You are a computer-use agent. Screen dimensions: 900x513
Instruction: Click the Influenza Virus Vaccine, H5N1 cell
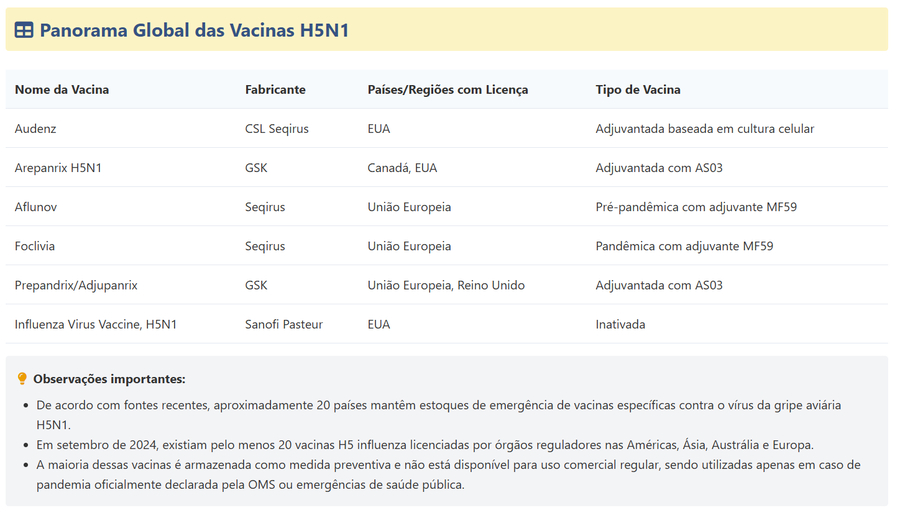pyautogui.click(x=96, y=324)
